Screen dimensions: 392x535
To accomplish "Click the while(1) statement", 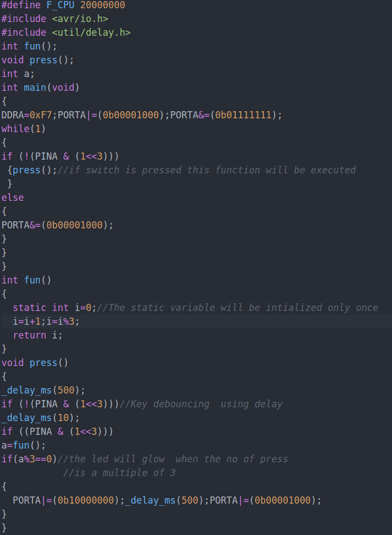I will (24, 129).
